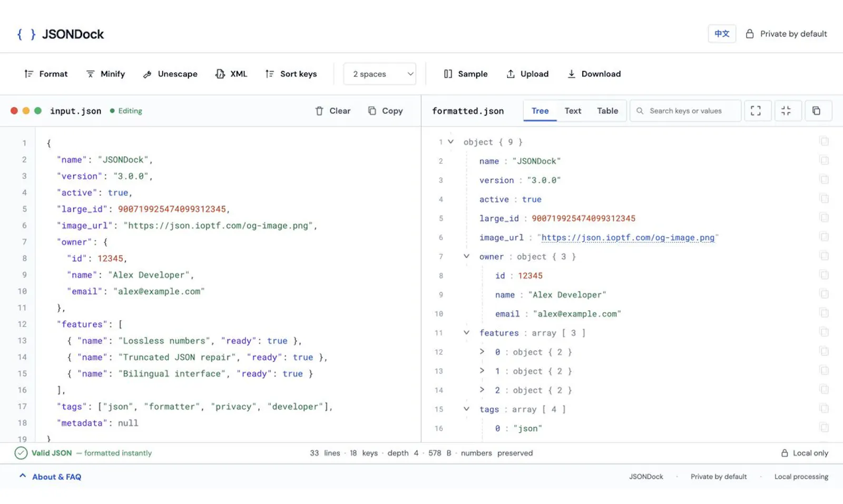The height and width of the screenshot is (504, 843).
Task: Copy the features item 1 row value
Action: tap(824, 371)
